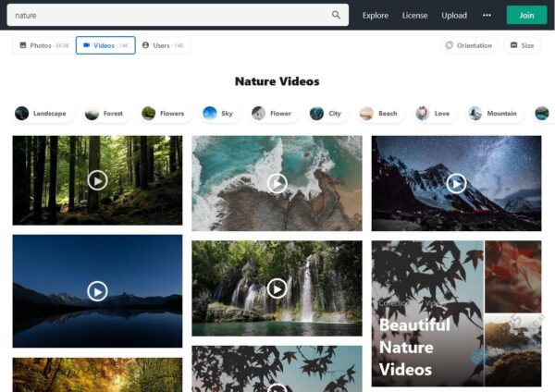
Task: Select the Sky category chip
Action: [218, 114]
